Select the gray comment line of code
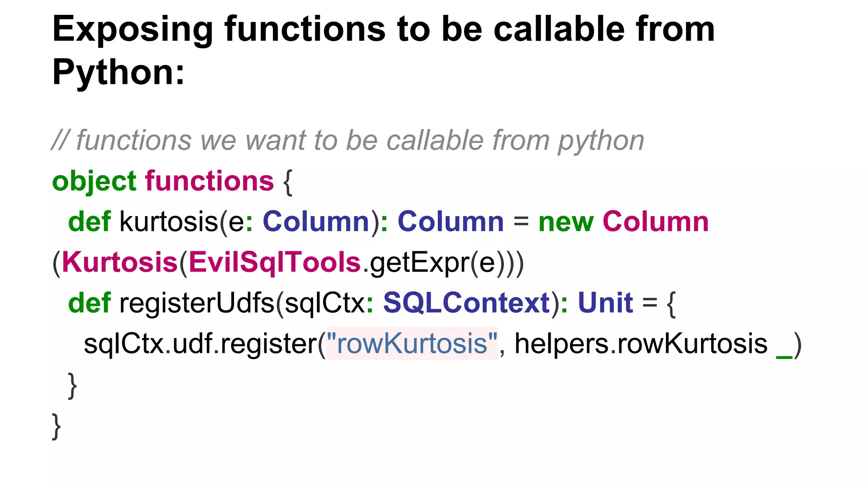The image size is (868, 488). 348,140
